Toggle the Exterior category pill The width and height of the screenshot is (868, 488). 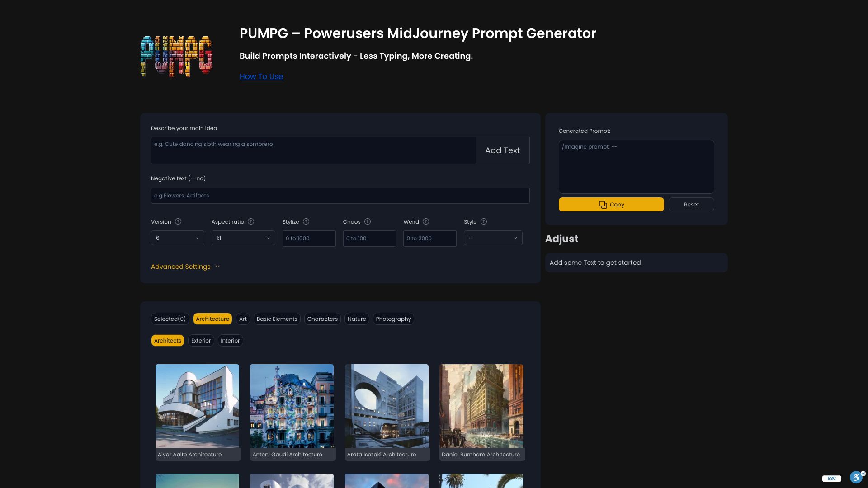click(201, 340)
